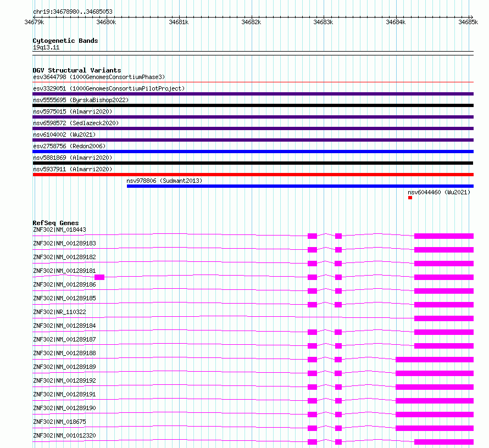Open variant nsv6598572 (Sedlazeck2020) label

coord(76,123)
